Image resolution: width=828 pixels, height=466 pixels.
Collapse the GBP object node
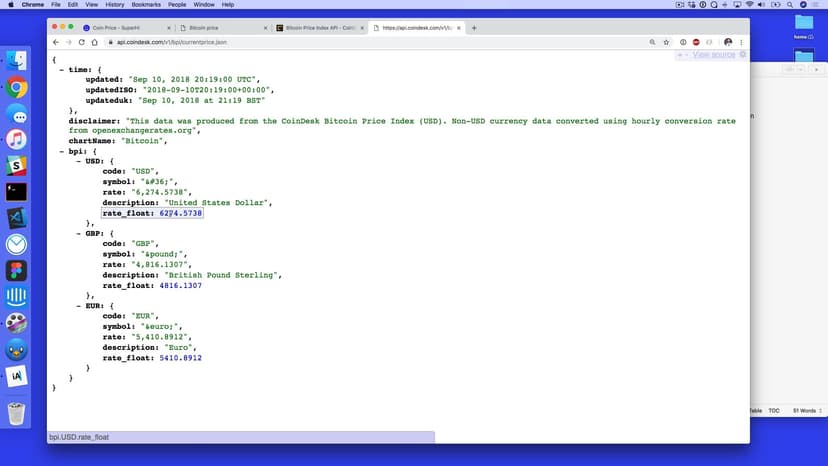pos(79,233)
